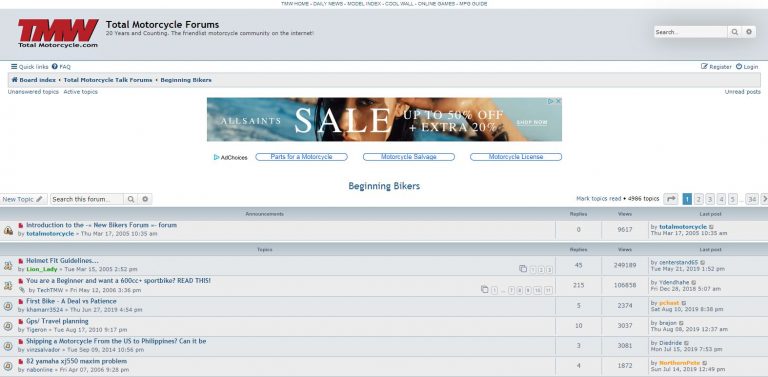This screenshot has width=768, height=377.
Task: Click sticky icon for Helmet Fit Guidelines
Action: pos(8,265)
